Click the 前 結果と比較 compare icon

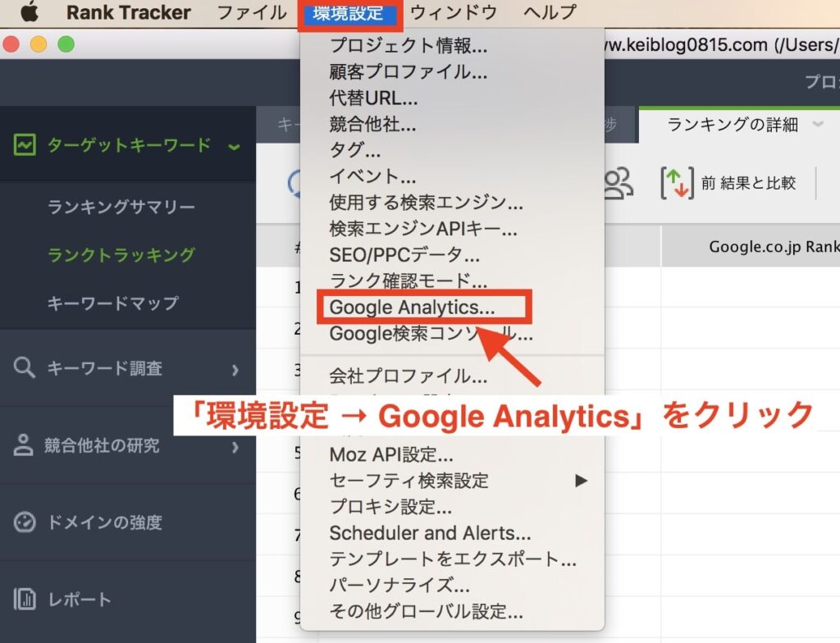click(x=677, y=183)
